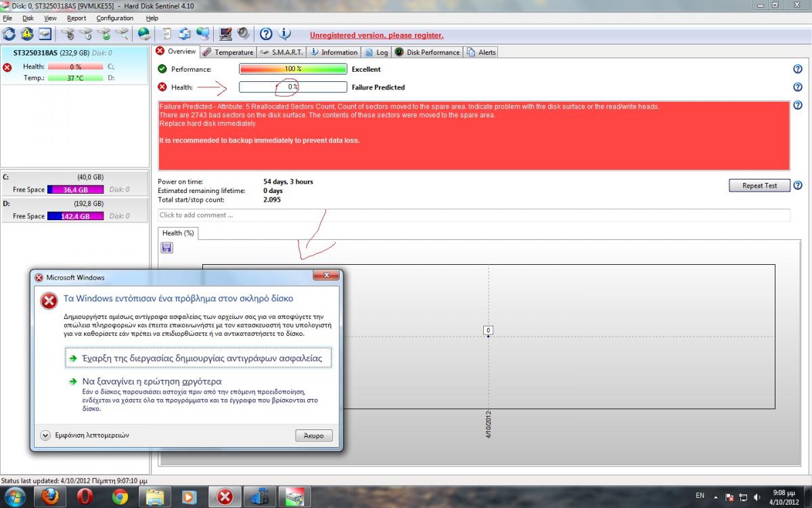Switch to the Log tab

coord(376,52)
